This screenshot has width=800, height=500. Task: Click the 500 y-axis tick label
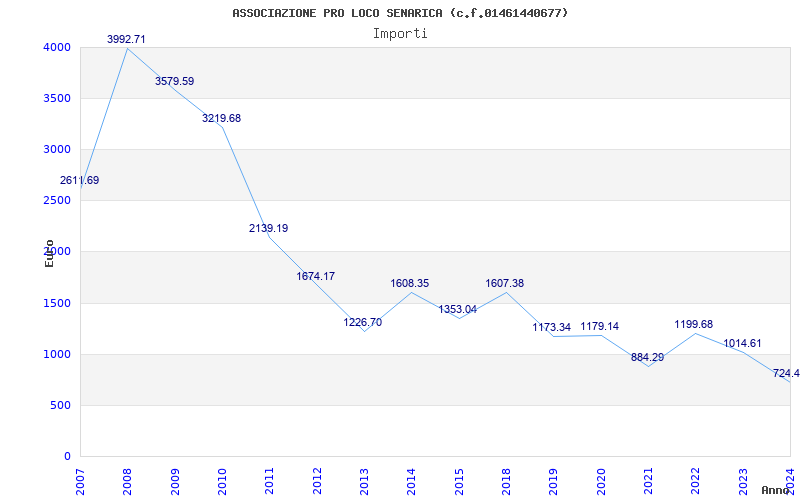[x=60, y=406]
